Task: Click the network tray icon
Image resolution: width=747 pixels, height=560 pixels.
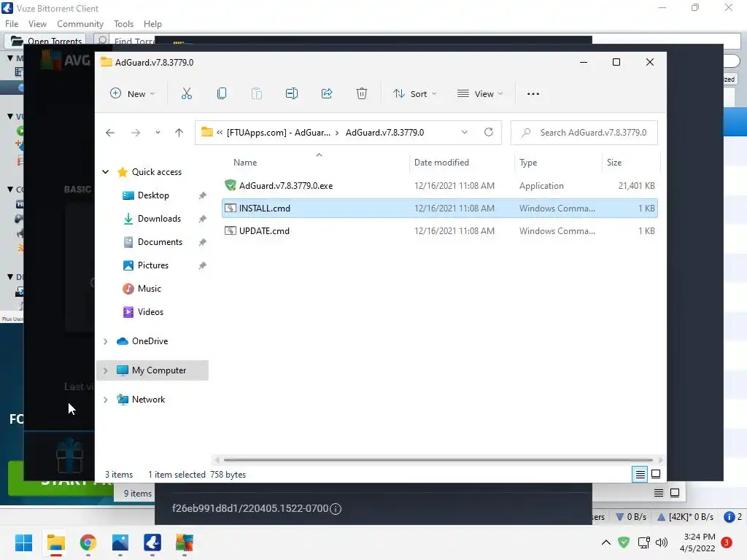Action: coord(643,542)
